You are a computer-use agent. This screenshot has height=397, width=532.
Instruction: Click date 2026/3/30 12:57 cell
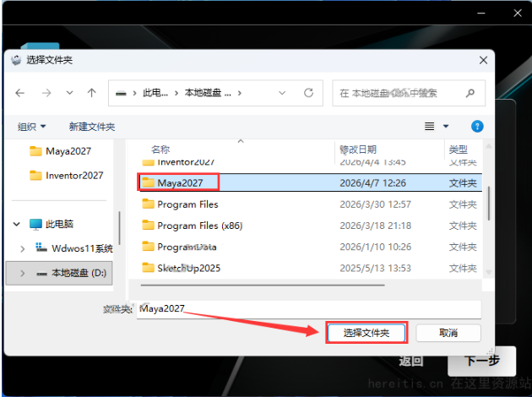[x=375, y=204]
